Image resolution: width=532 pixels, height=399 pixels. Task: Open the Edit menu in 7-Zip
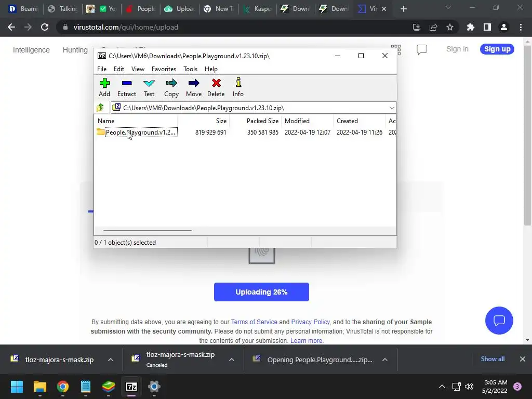coord(119,69)
